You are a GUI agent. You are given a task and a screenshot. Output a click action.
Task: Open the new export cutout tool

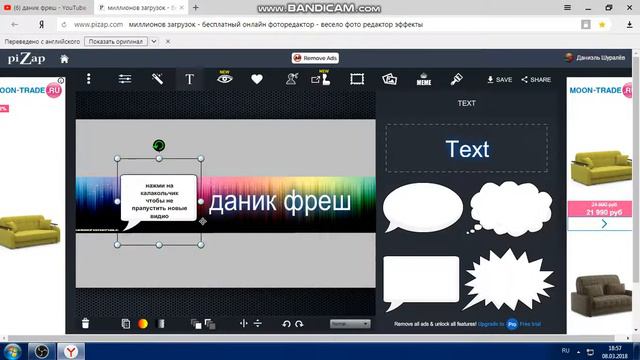click(321, 78)
